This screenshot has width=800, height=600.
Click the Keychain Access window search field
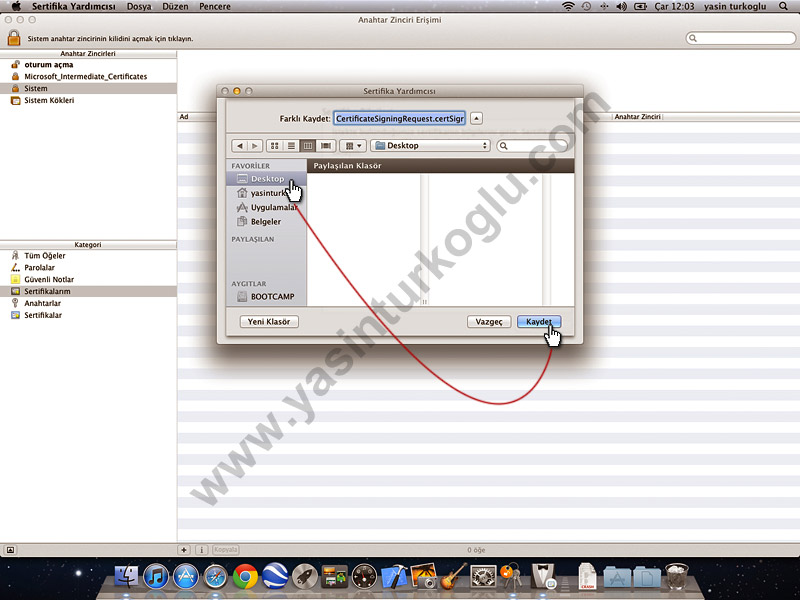point(741,38)
